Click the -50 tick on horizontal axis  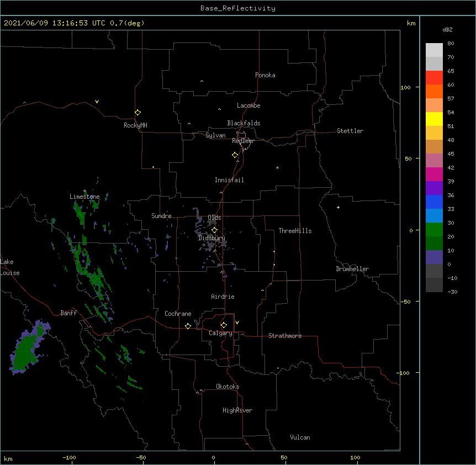coord(141,457)
